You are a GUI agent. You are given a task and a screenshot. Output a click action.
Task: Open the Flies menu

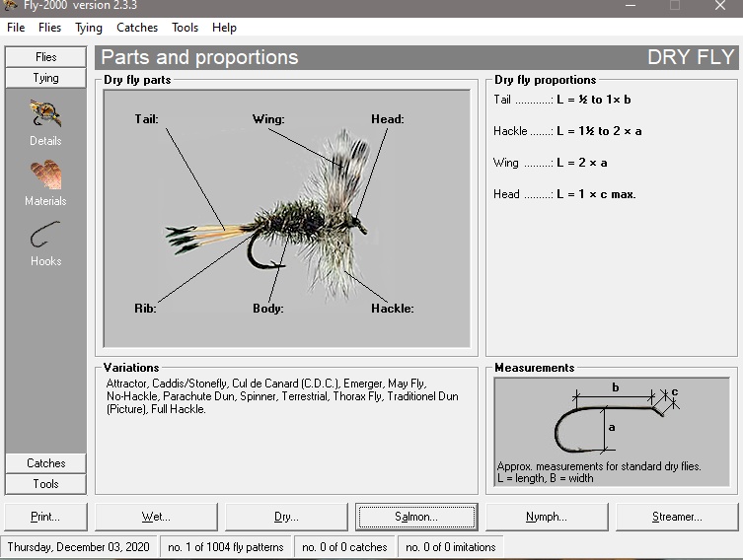point(49,28)
